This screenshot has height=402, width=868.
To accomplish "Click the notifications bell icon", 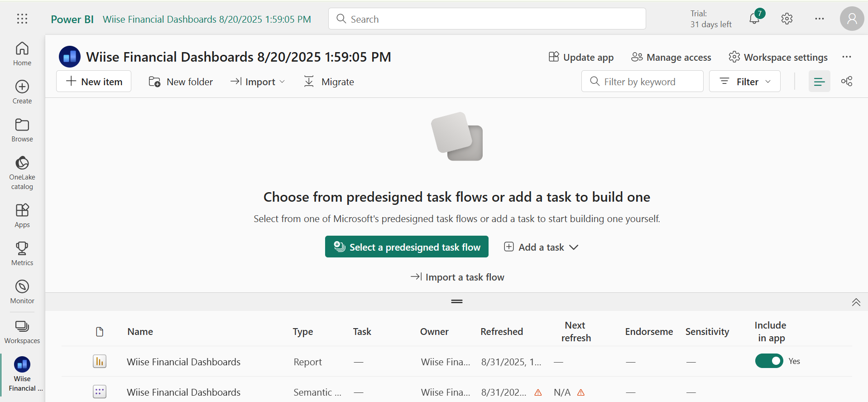I will click(x=754, y=19).
